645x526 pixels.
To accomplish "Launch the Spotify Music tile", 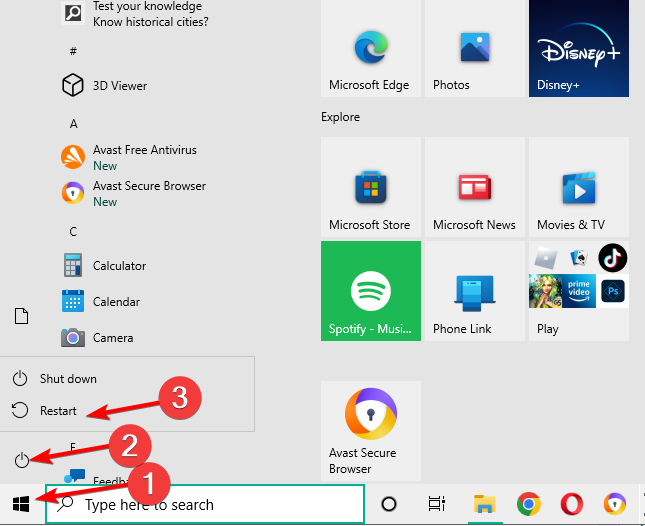I will click(x=371, y=291).
